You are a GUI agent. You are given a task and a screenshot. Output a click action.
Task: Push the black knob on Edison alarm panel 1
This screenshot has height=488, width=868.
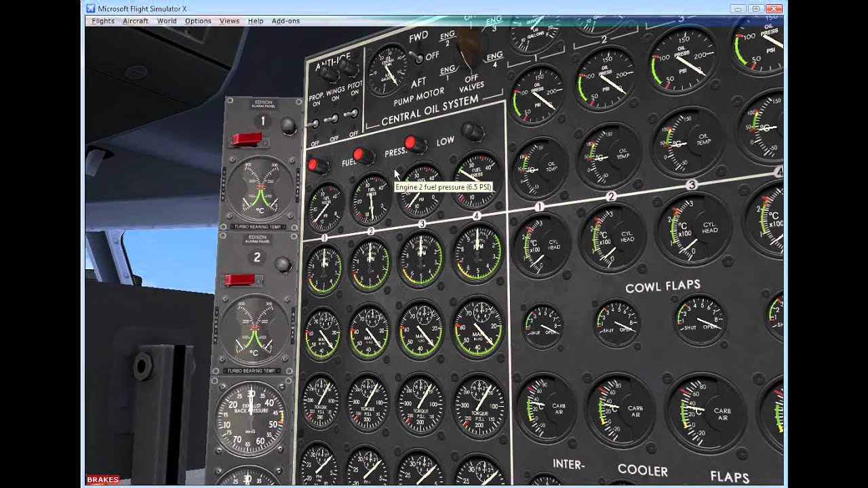point(288,125)
